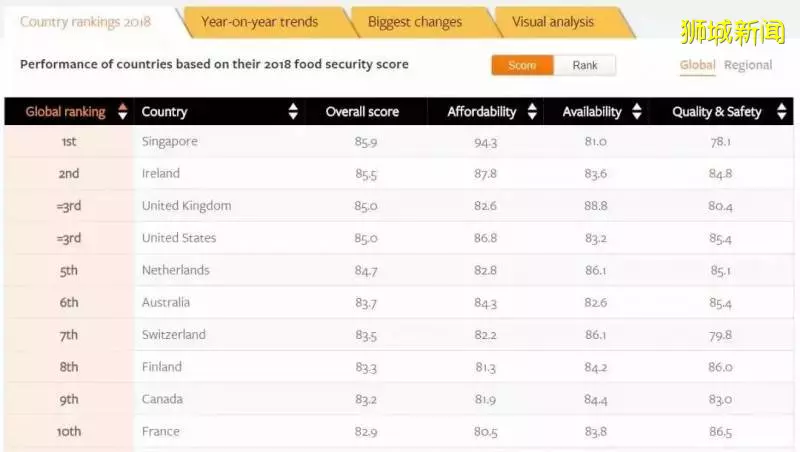Screen dimensions: 800x452
Task: Sort Availability column via arrow icon
Action: pos(637,111)
